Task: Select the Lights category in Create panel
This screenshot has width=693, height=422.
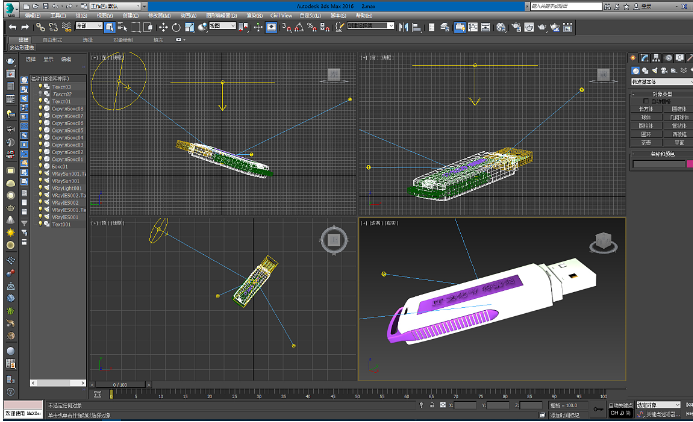Action: 656,72
